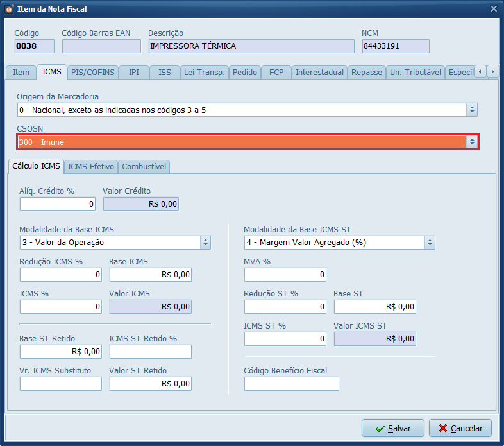
Task: Go to the Interestadual tab
Action: tap(319, 73)
